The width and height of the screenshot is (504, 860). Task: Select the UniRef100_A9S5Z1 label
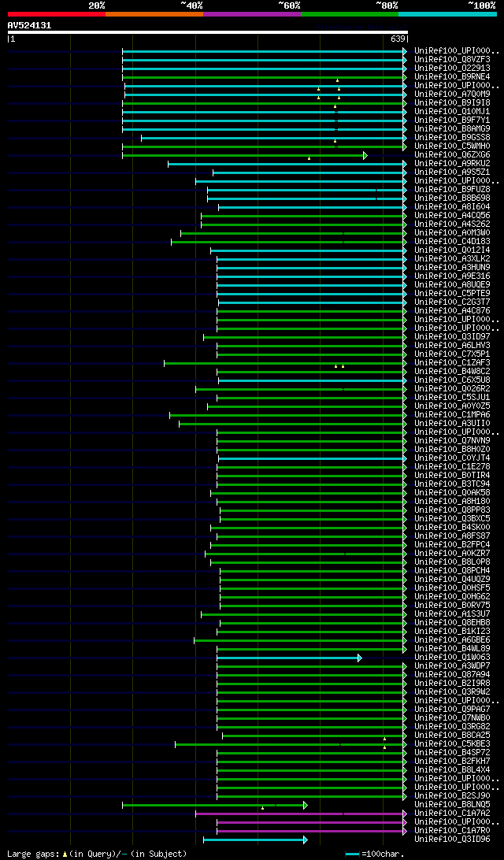coord(453,172)
